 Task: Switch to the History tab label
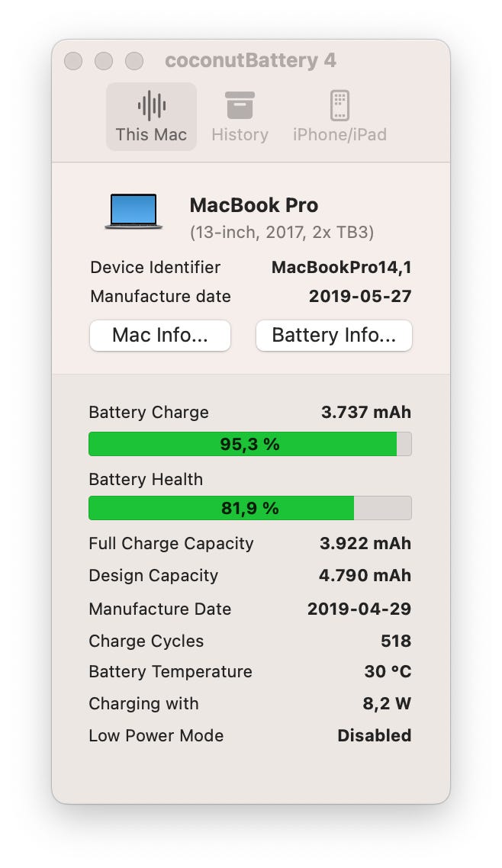[240, 135]
